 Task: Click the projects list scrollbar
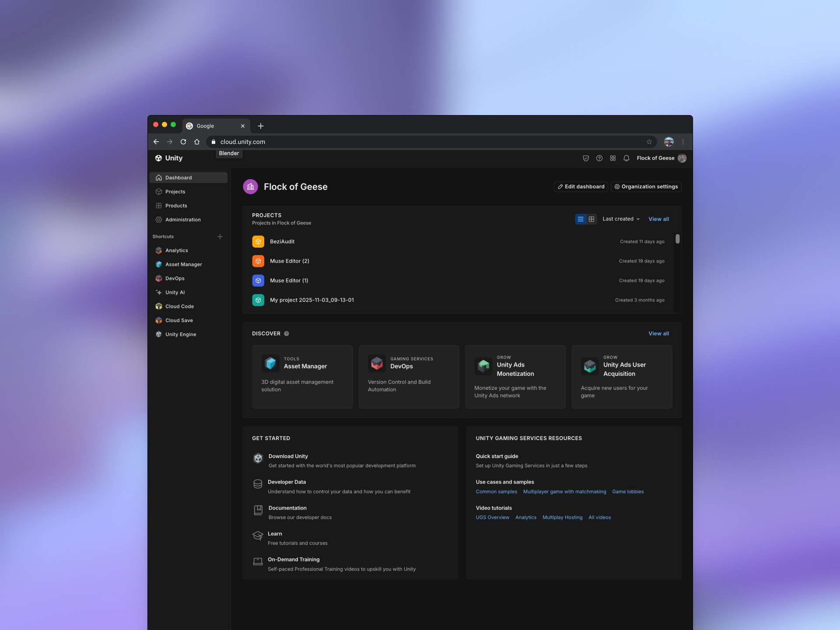(x=677, y=239)
